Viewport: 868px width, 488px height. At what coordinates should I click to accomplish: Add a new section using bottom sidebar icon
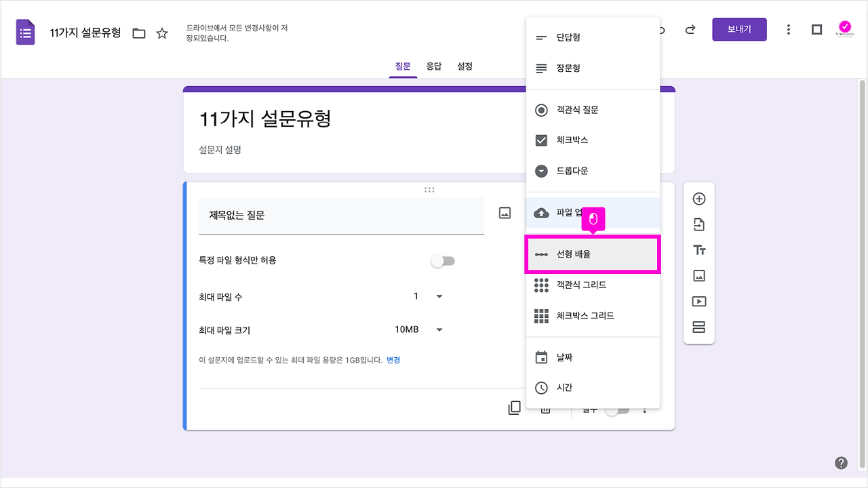698,327
